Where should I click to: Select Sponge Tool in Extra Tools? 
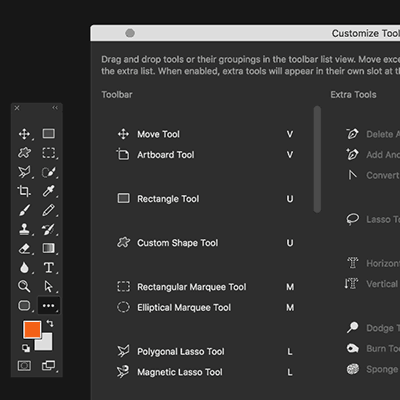(372, 369)
